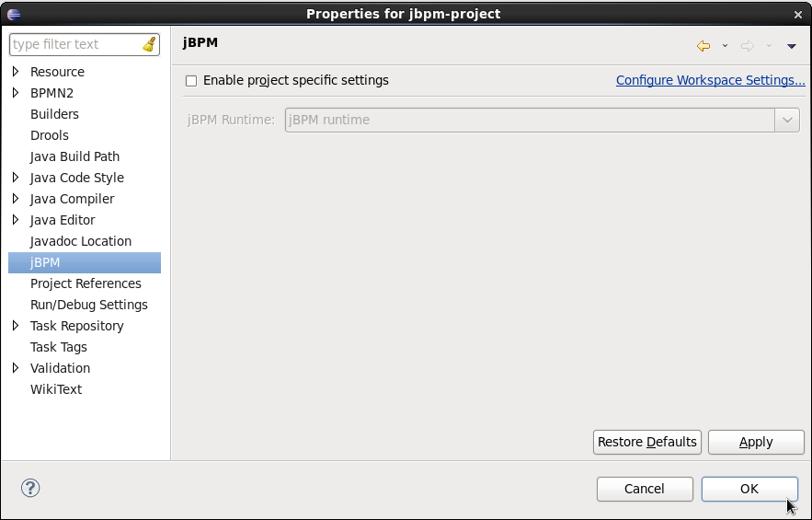This screenshot has width=812, height=520.
Task: Open the jBPM Runtime combo box
Action: click(x=787, y=120)
